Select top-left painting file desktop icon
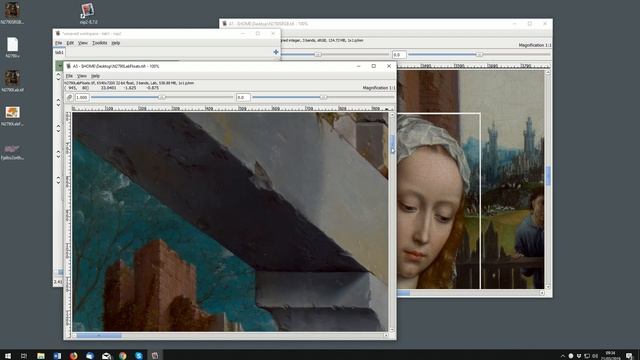640x360 pixels. pyautogui.click(x=12, y=13)
